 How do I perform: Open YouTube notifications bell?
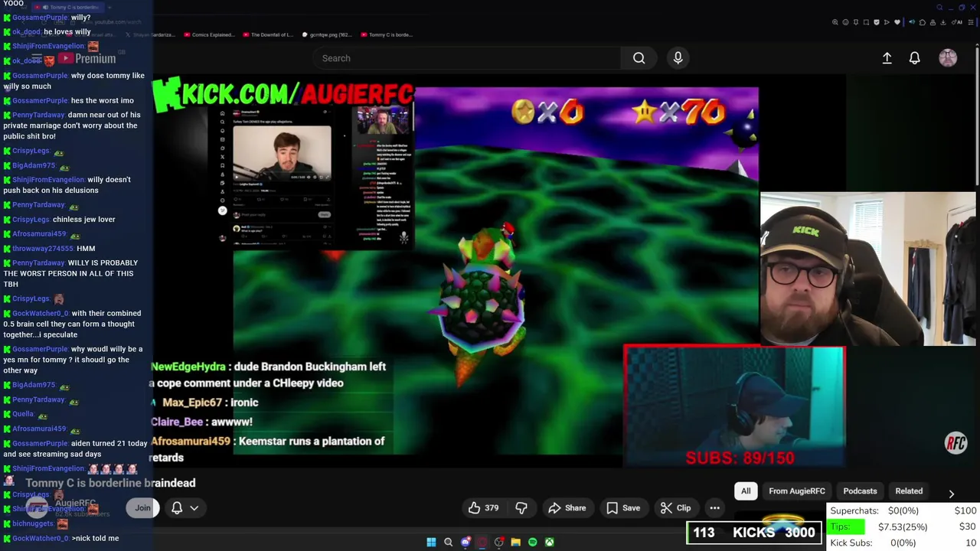914,58
